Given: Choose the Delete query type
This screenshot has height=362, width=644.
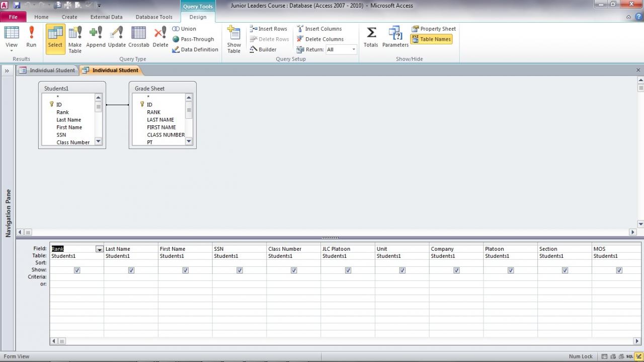Looking at the screenshot, I should point(160,37).
